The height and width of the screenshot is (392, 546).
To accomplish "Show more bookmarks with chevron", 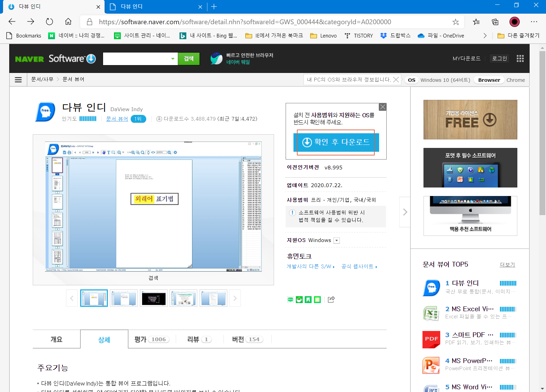I will tap(485, 35).
